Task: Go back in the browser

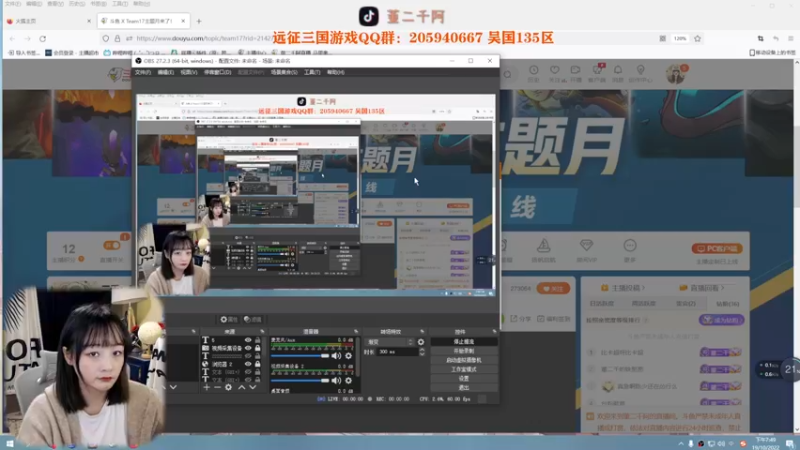Action: pyautogui.click(x=12, y=38)
